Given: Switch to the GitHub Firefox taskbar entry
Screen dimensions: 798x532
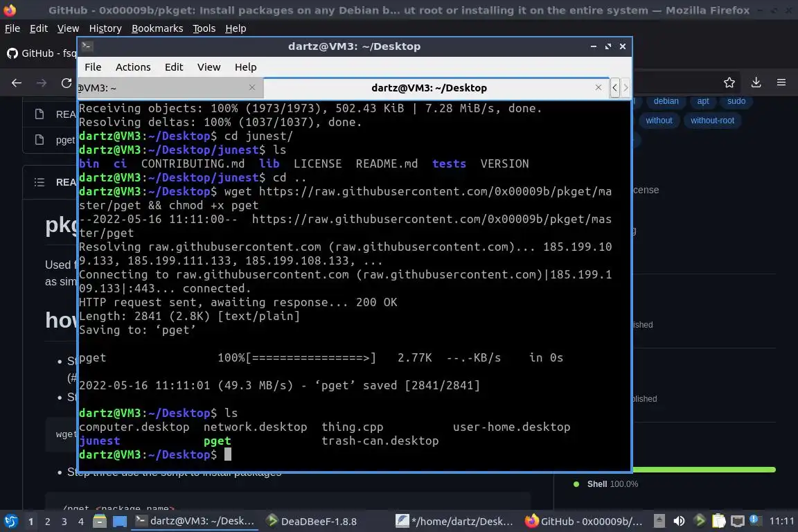Looking at the screenshot, I should pyautogui.click(x=584, y=522).
